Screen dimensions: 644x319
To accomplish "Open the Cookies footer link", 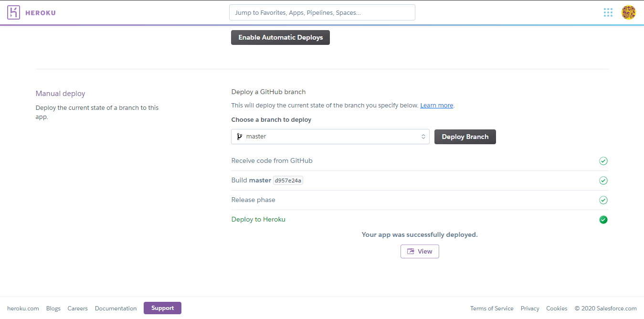I will click(x=557, y=308).
